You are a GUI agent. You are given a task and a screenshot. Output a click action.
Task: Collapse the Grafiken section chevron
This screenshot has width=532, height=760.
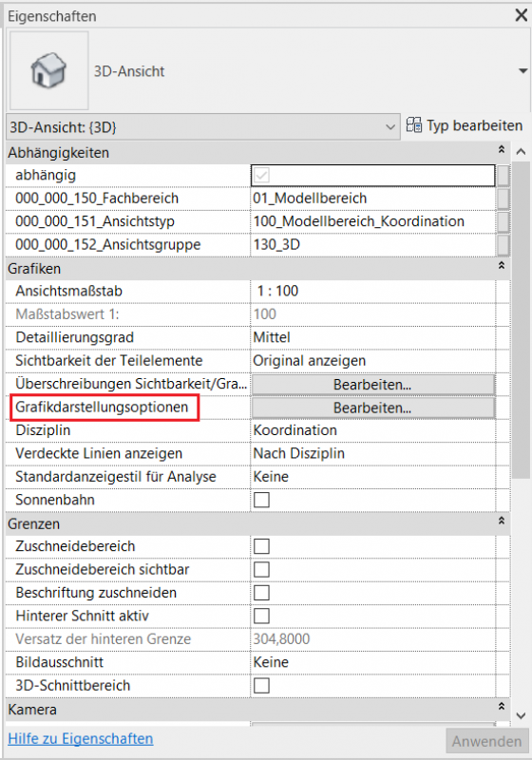click(502, 266)
